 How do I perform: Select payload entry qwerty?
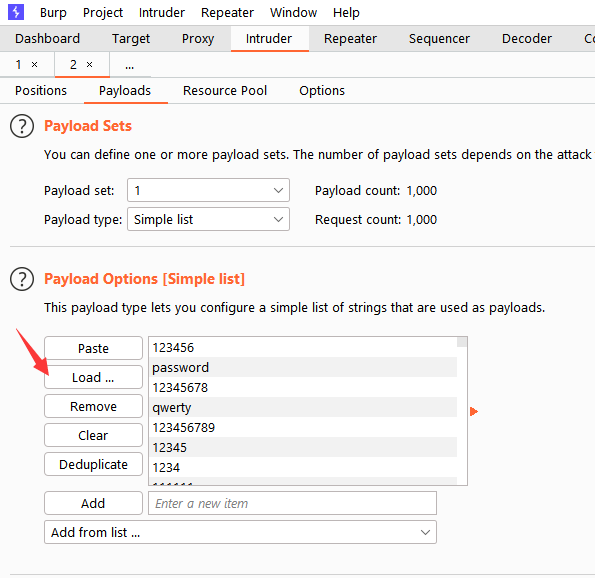[x=303, y=408]
